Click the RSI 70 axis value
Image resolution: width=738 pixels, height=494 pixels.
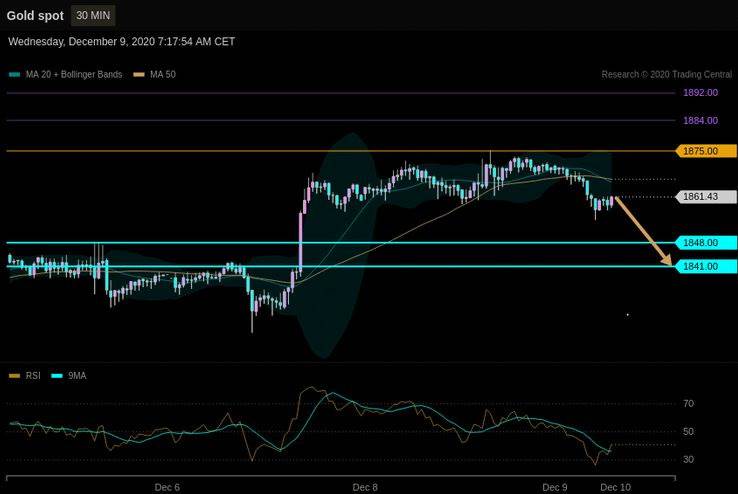click(688, 404)
